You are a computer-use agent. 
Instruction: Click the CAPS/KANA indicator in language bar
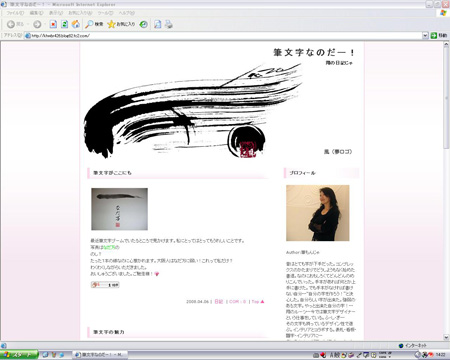[x=384, y=355]
